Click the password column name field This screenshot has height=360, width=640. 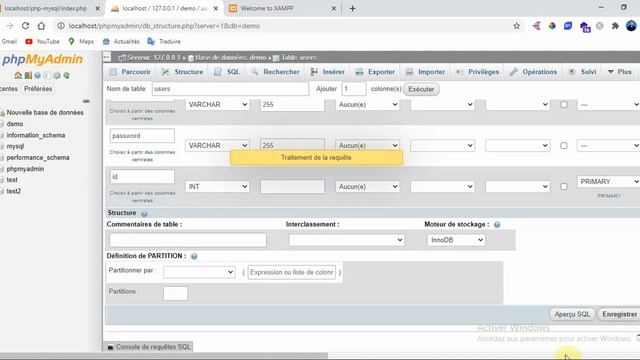(142, 136)
